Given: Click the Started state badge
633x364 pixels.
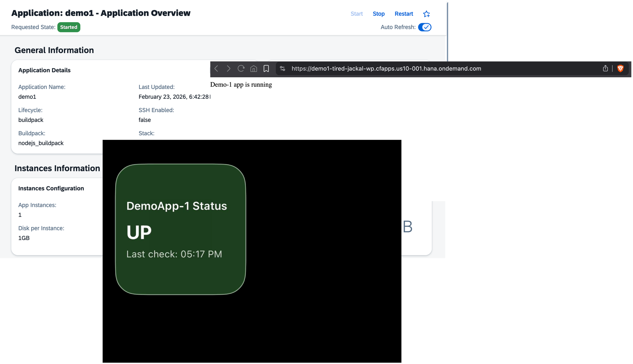Looking at the screenshot, I should click(x=69, y=27).
